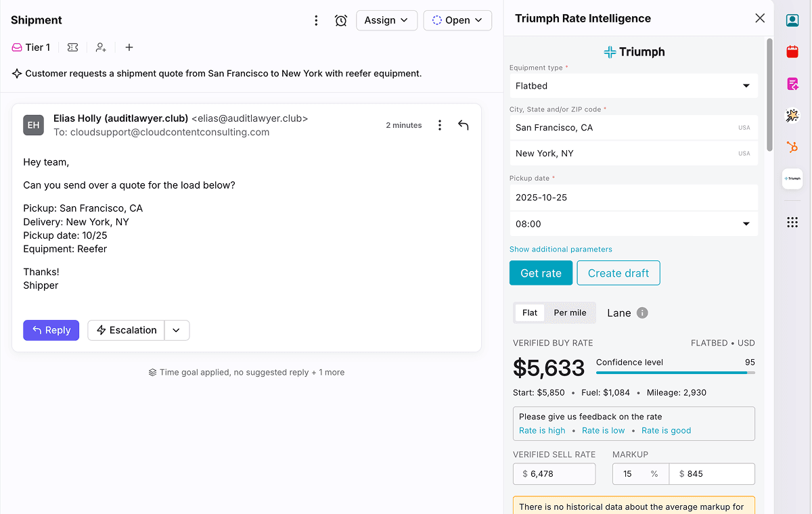Open the apps grid in sidebar

pos(792,223)
